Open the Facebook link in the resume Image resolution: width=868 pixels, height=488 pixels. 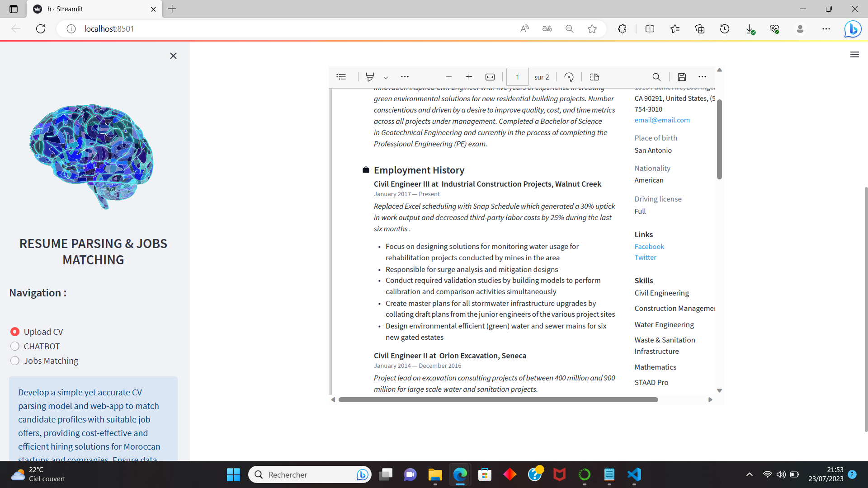649,246
